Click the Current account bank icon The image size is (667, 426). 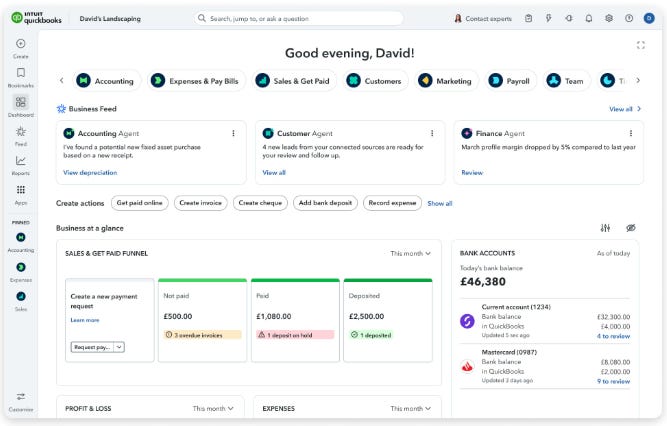click(x=467, y=321)
